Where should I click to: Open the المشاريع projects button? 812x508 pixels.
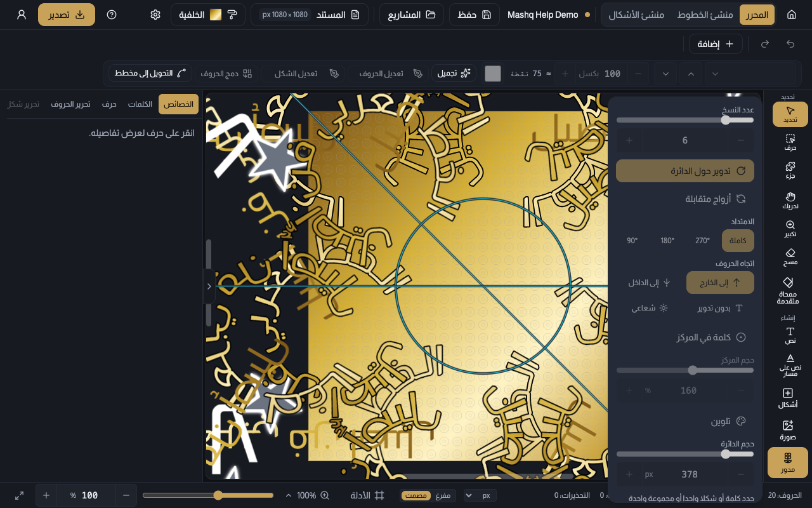pyautogui.click(x=412, y=15)
